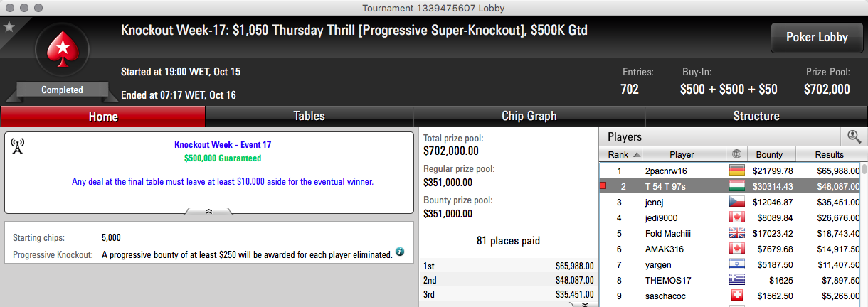Open the player search magnifier
The height and width of the screenshot is (307, 868).
(853, 136)
